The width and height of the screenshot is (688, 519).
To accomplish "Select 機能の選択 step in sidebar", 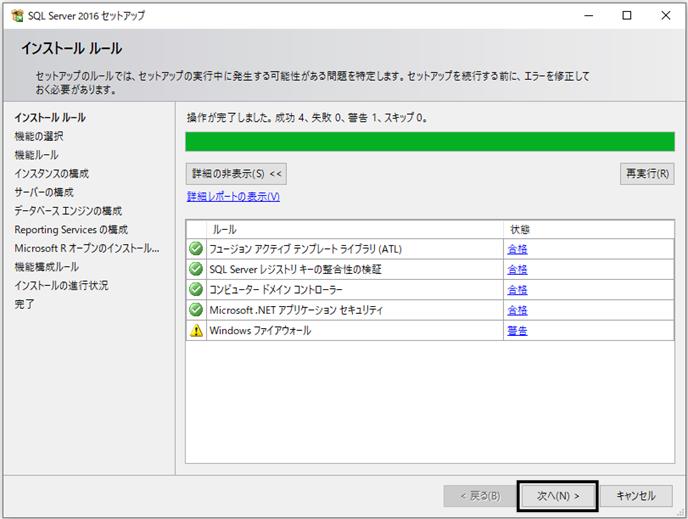I will pyautogui.click(x=39, y=136).
